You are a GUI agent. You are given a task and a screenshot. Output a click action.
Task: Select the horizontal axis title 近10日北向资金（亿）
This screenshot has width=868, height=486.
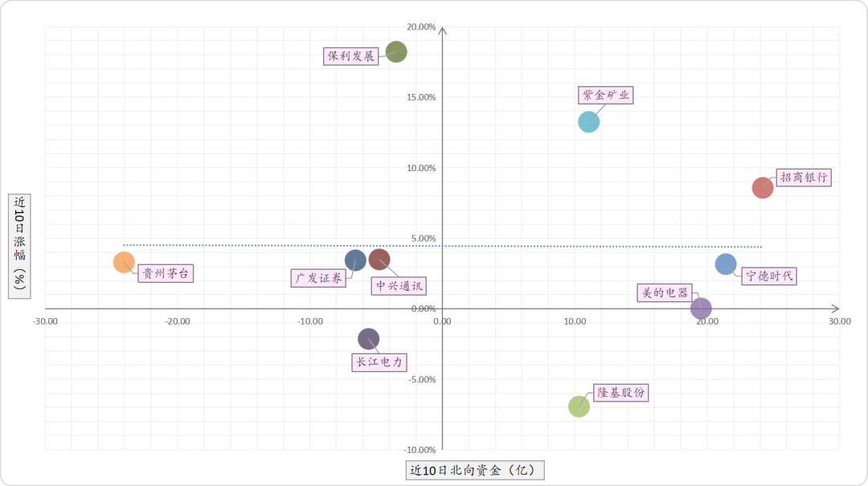475,470
